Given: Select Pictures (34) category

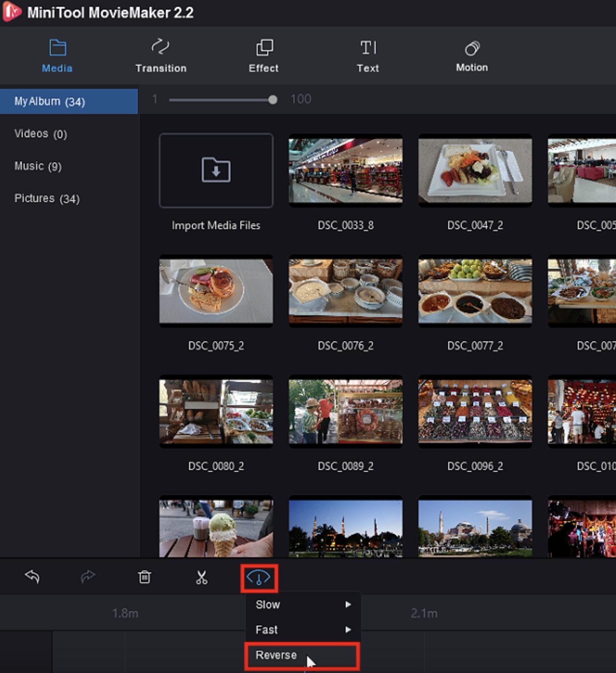Looking at the screenshot, I should click(47, 199).
